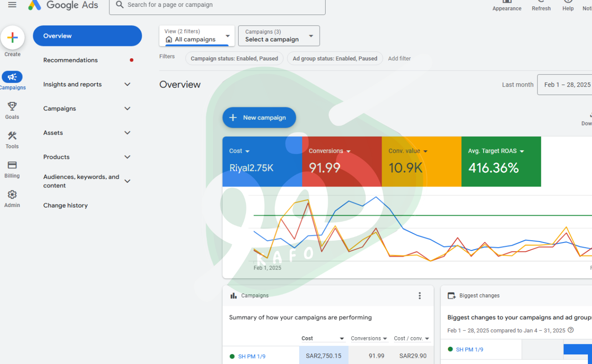Expand Insights and reports section

128,85
